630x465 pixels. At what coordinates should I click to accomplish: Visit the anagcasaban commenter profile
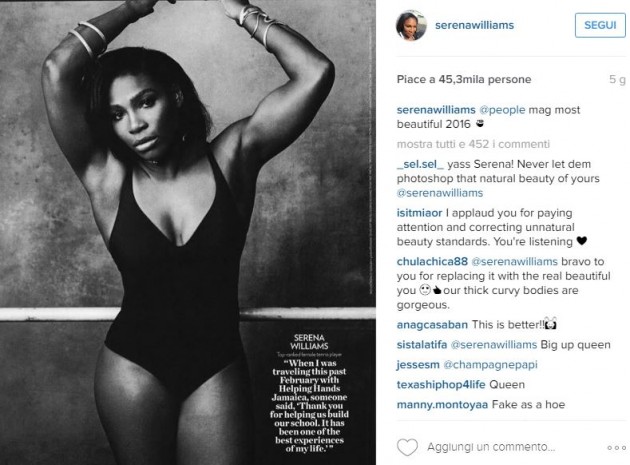(432, 324)
